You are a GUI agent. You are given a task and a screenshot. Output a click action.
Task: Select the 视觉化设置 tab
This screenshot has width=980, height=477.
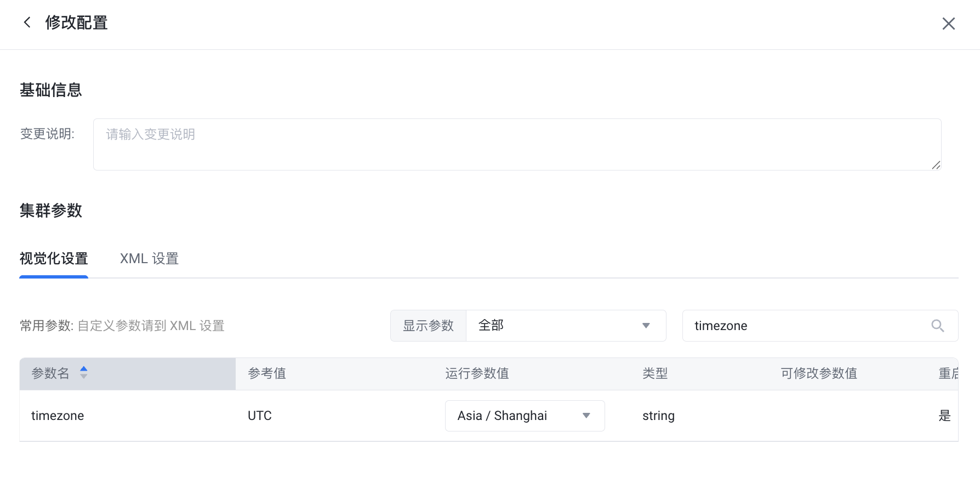pos(54,259)
